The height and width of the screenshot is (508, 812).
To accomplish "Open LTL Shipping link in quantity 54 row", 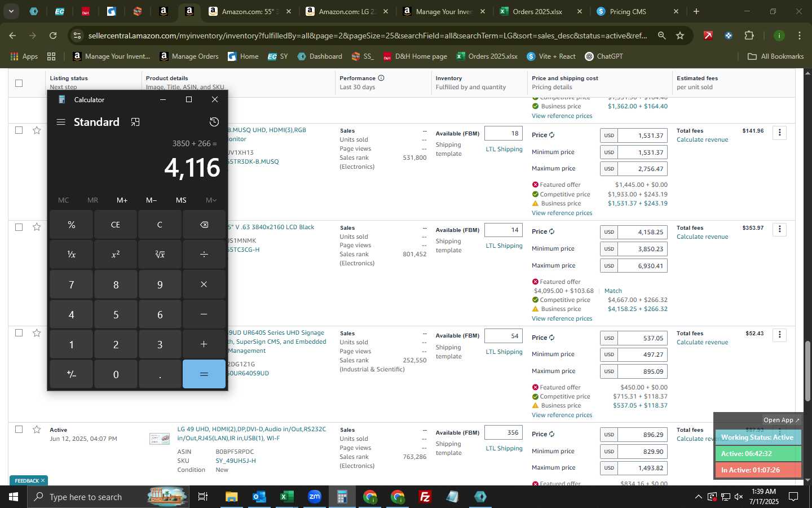I will (504, 352).
